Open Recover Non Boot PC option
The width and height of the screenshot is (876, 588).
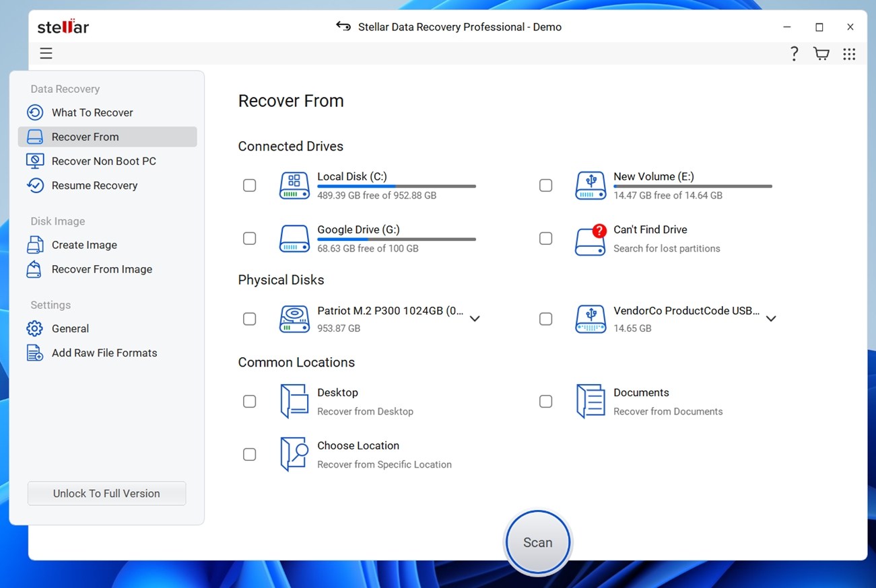click(103, 161)
